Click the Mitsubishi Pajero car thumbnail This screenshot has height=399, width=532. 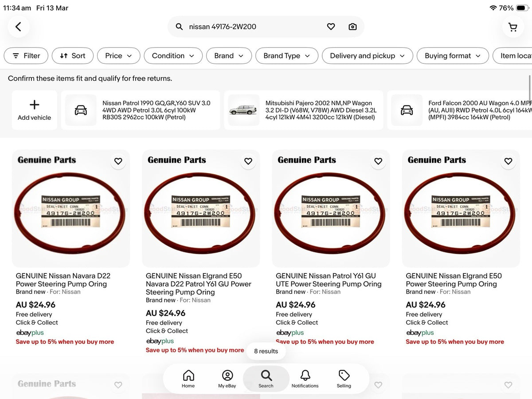244,110
